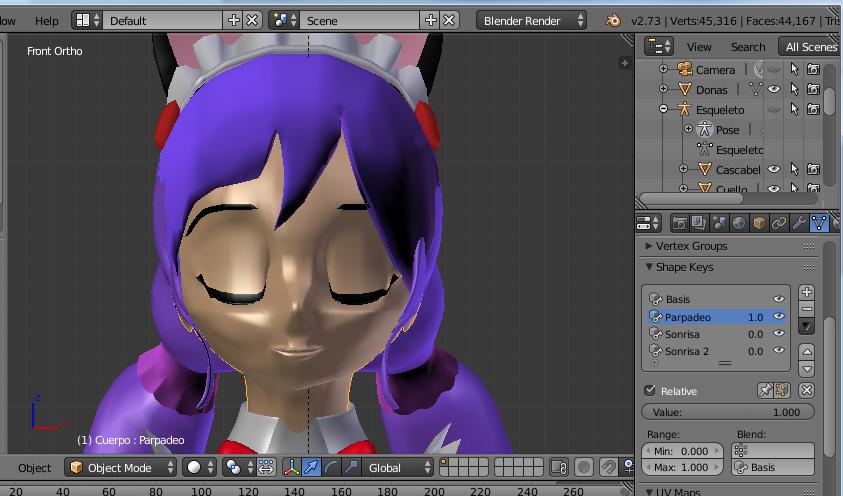Open the shape key specials dropdown arrow
The image size is (843, 496).
(806, 326)
